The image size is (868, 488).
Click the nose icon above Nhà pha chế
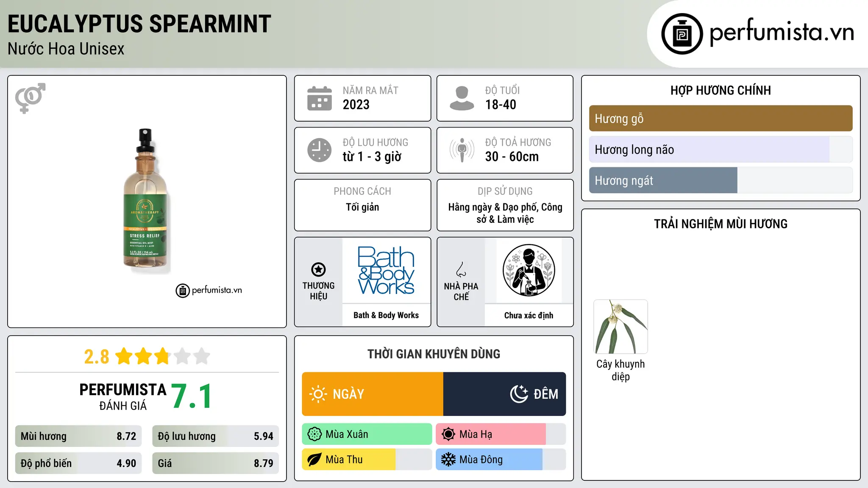click(461, 269)
